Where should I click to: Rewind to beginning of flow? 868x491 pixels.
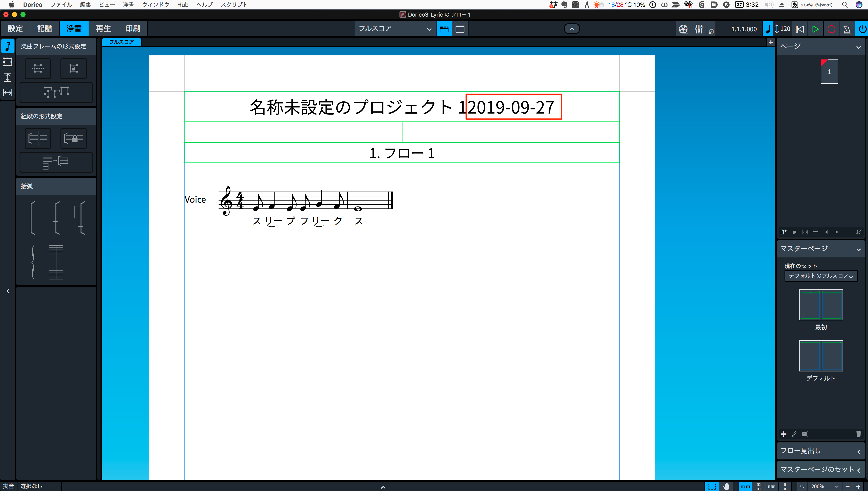click(x=800, y=29)
